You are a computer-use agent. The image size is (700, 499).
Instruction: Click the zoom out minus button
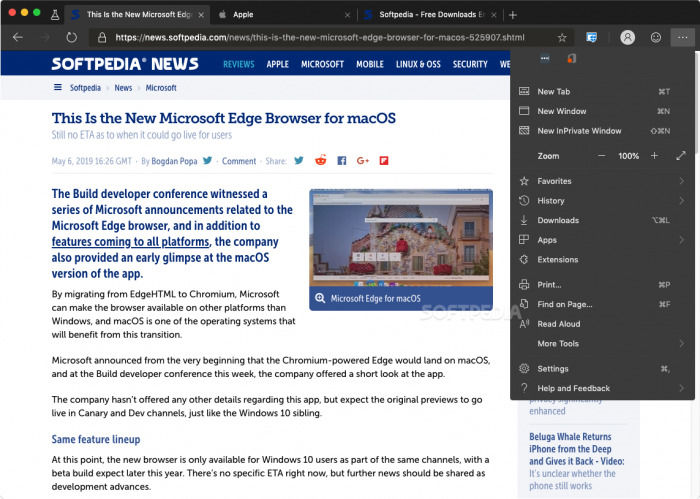[602, 156]
